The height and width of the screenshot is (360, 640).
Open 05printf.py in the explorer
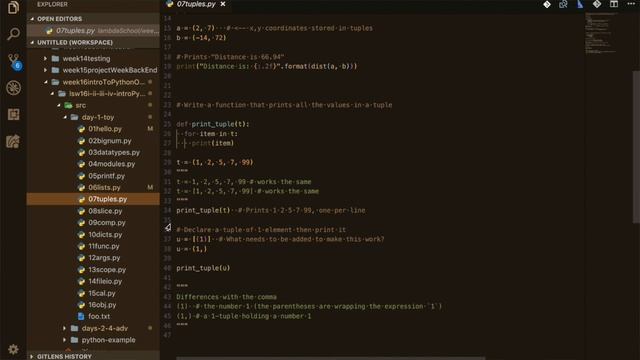pyautogui.click(x=93, y=176)
